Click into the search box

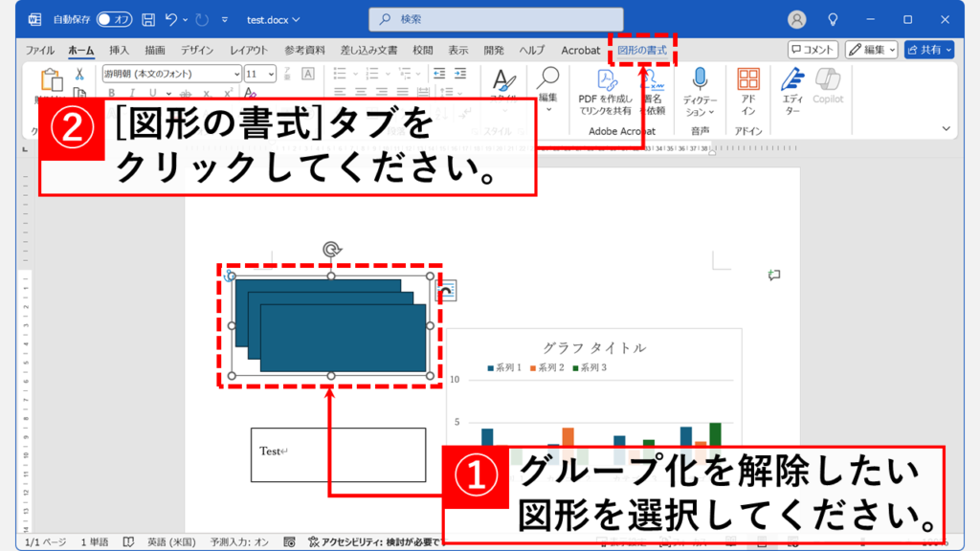point(496,19)
